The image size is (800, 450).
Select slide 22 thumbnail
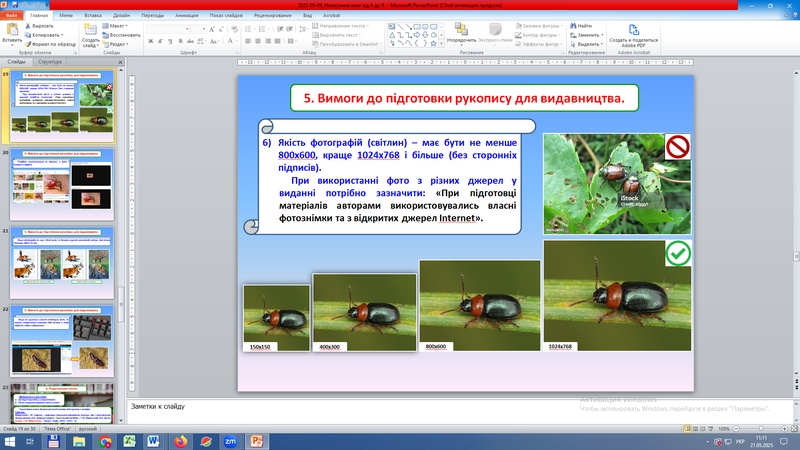pos(62,341)
